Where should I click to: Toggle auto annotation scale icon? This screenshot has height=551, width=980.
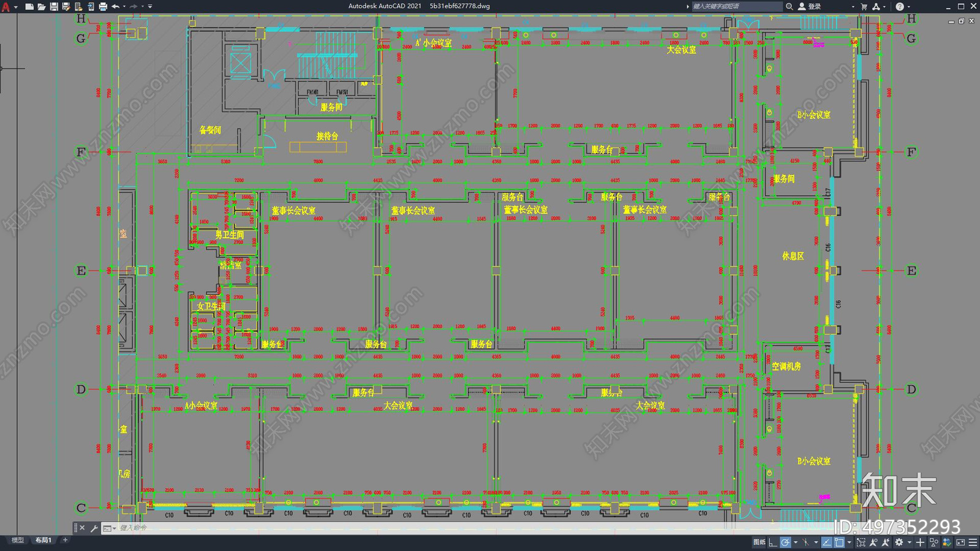pos(886,542)
